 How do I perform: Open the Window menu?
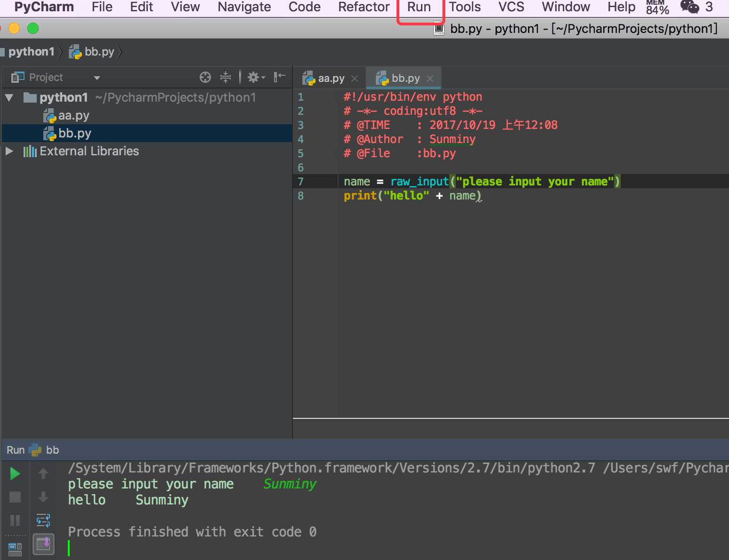click(566, 7)
